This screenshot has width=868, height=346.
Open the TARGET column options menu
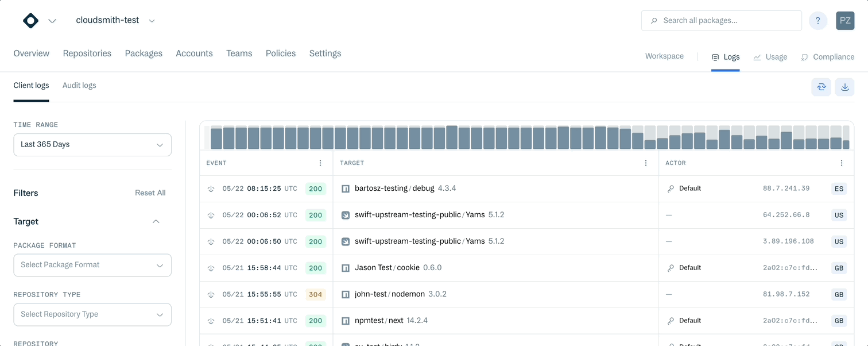point(645,163)
